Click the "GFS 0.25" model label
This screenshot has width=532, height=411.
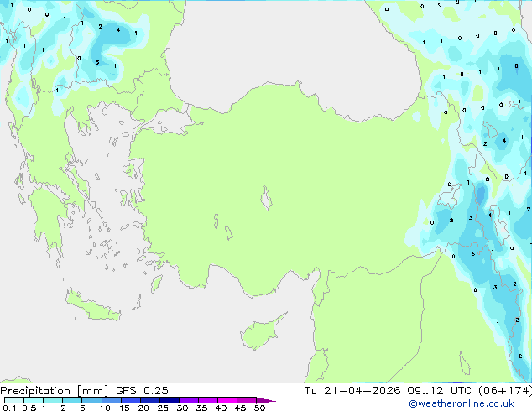[142, 391]
